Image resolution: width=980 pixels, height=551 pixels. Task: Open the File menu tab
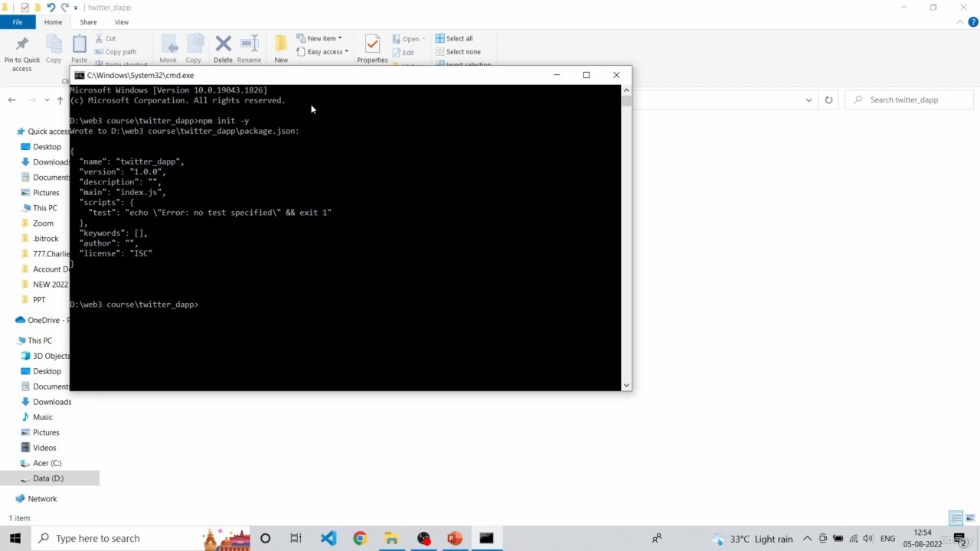click(x=18, y=22)
